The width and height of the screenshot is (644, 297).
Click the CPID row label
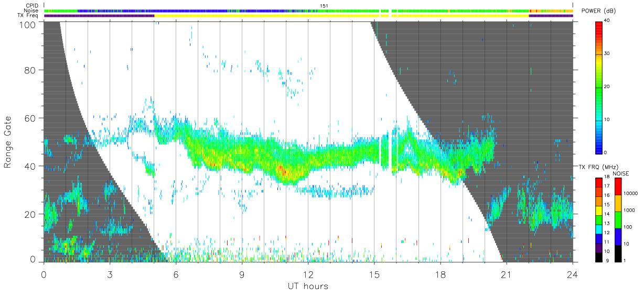pyautogui.click(x=33, y=6)
